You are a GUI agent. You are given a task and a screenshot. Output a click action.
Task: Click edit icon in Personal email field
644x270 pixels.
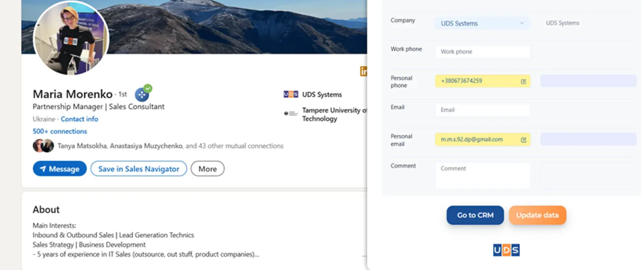pyautogui.click(x=523, y=140)
